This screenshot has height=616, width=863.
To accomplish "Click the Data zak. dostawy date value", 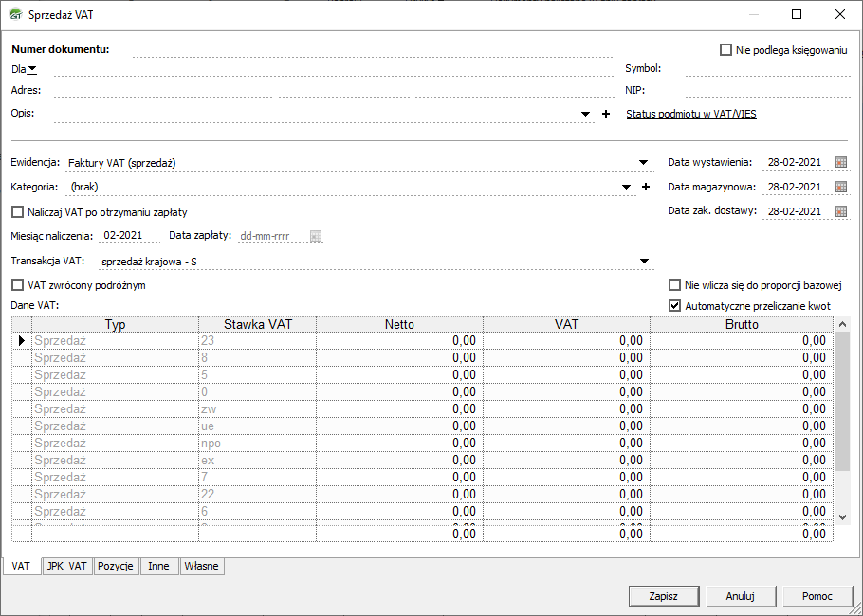I will coord(797,211).
